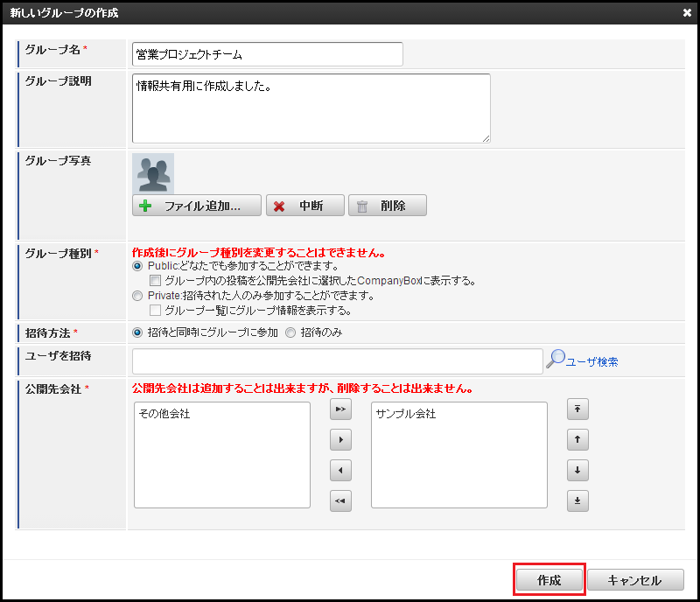Check グループ一覧にグループ情報を表示する checkbox
This screenshot has width=700, height=602.
(156, 310)
